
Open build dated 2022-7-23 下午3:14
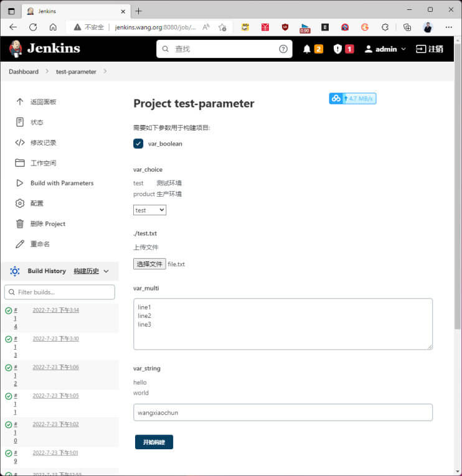coord(56,310)
